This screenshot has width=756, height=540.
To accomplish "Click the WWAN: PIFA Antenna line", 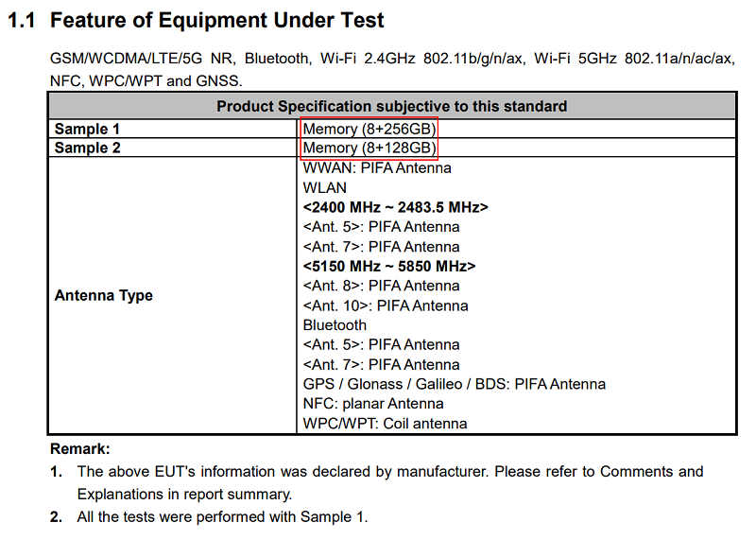I will tap(377, 168).
